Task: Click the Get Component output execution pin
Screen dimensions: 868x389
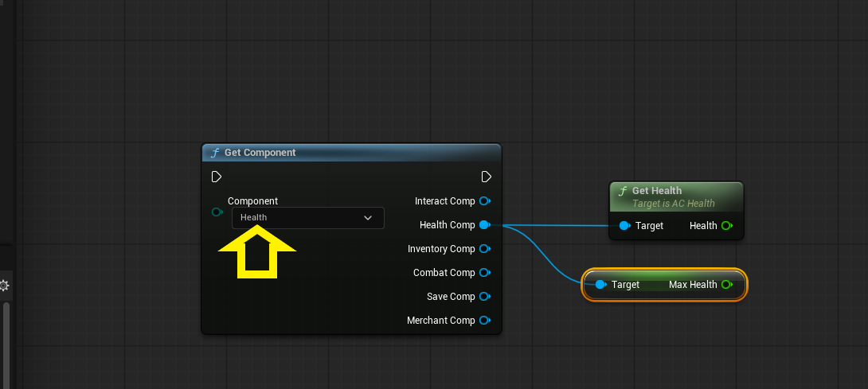Action: (486, 177)
